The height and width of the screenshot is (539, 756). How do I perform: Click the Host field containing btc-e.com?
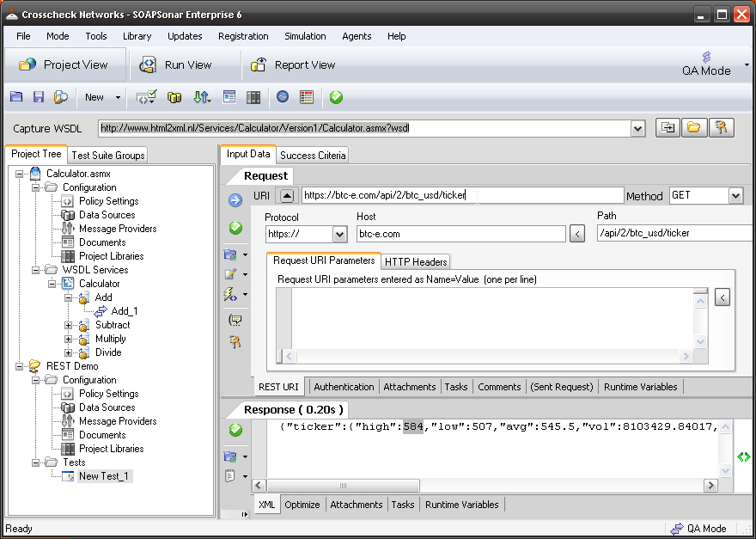pyautogui.click(x=461, y=234)
